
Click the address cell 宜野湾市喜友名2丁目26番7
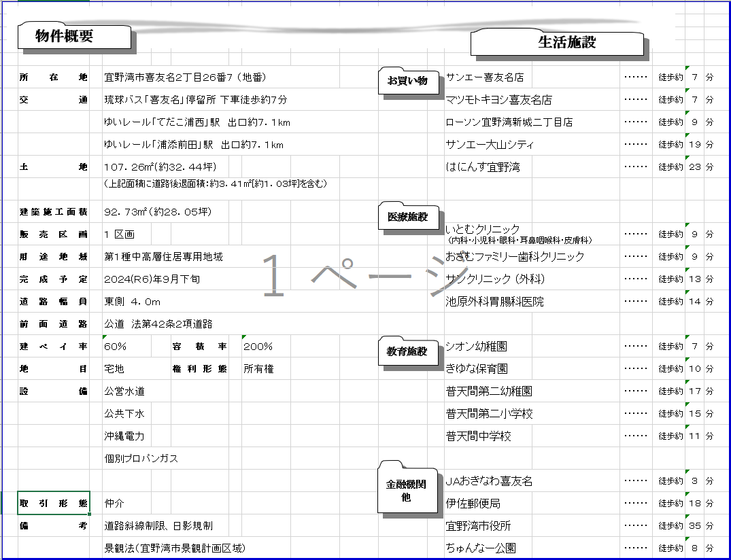pyautogui.click(x=185, y=77)
